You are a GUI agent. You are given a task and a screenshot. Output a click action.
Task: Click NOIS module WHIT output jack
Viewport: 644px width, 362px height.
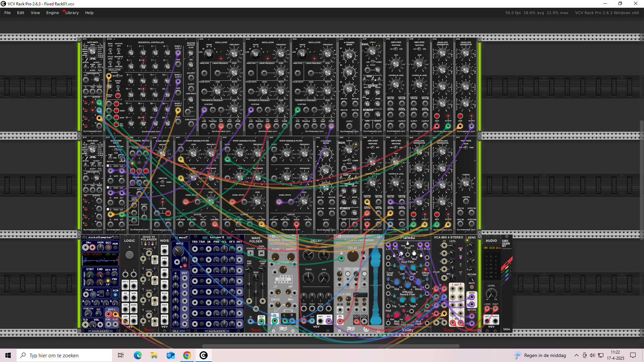(164, 251)
